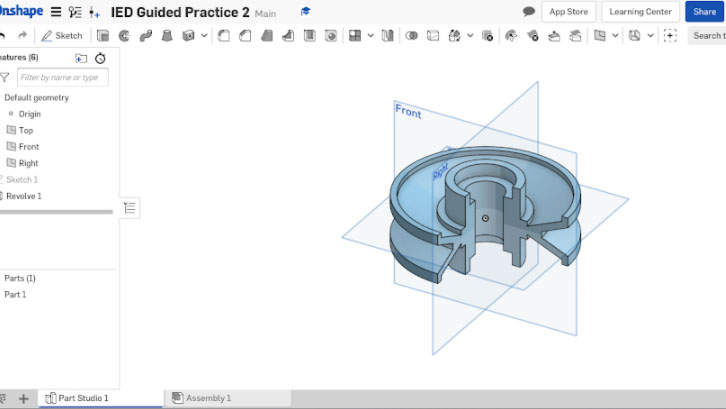Select the Shell tool
Viewport: 726px width, 409px height.
[309, 36]
